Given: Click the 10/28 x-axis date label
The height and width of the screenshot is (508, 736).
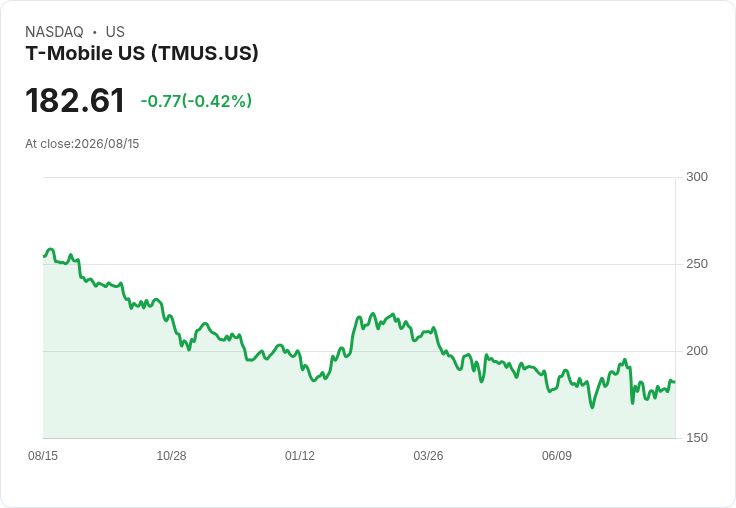Looking at the screenshot, I should [x=171, y=455].
